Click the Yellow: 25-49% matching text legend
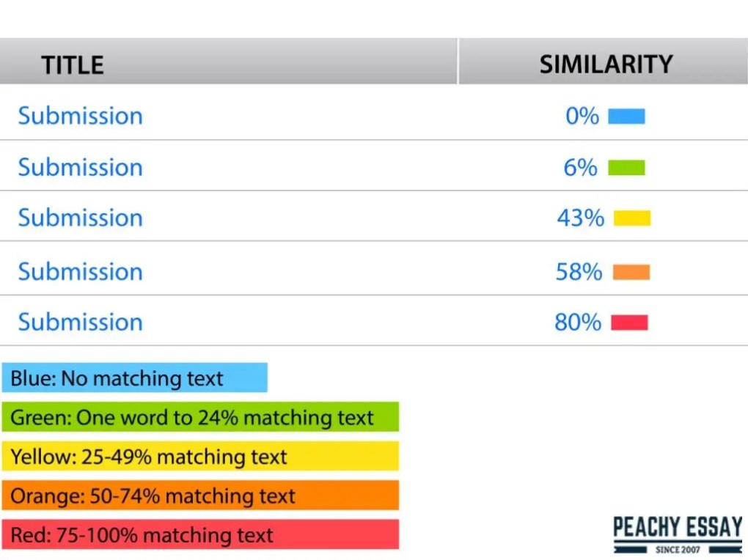Viewport: 748px width, 560px height. 200,457
